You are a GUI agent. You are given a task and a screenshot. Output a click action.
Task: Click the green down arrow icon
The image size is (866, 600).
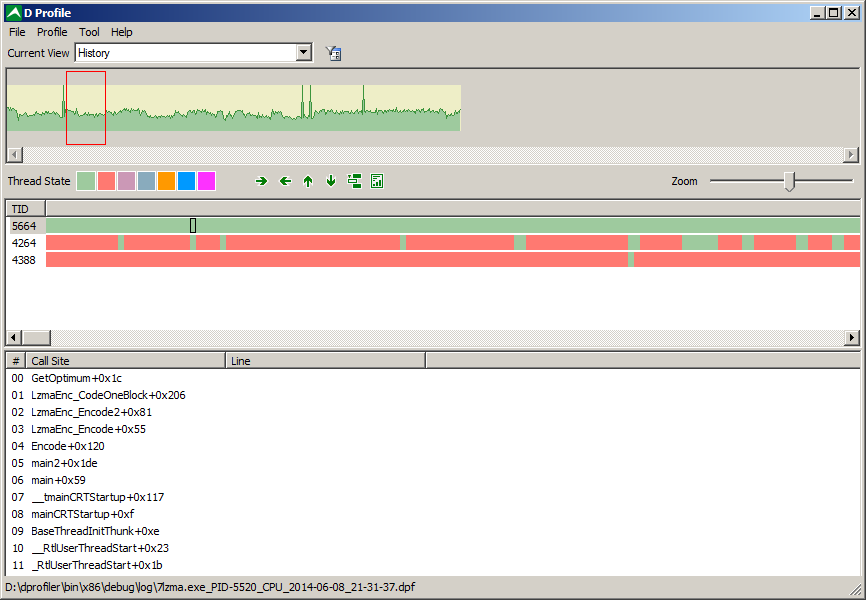click(x=331, y=181)
